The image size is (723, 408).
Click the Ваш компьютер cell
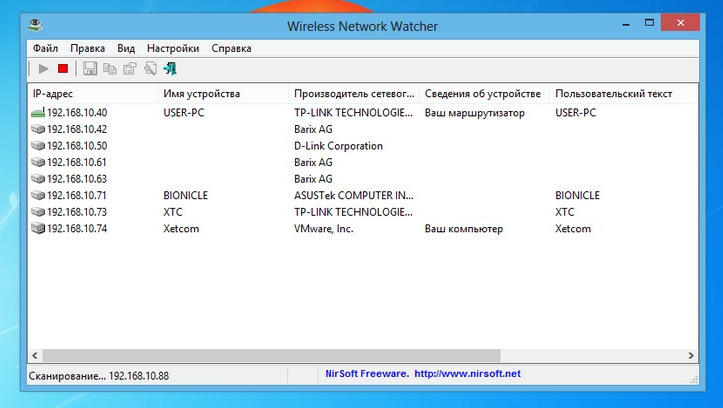(x=463, y=229)
